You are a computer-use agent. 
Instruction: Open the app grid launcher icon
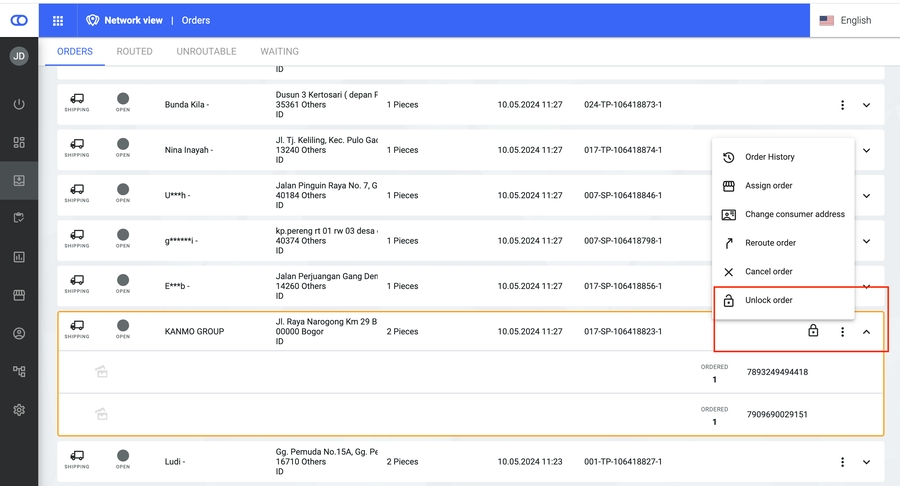tap(58, 20)
